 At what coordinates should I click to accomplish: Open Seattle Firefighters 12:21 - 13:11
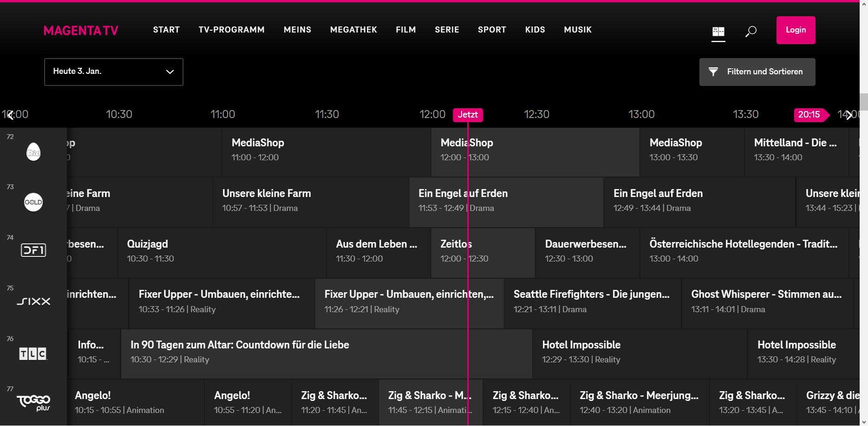[x=593, y=304]
